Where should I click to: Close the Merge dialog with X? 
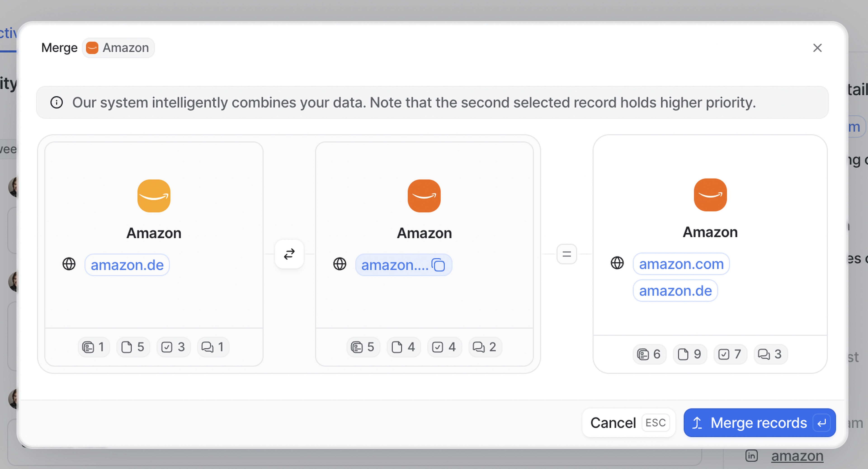(817, 48)
